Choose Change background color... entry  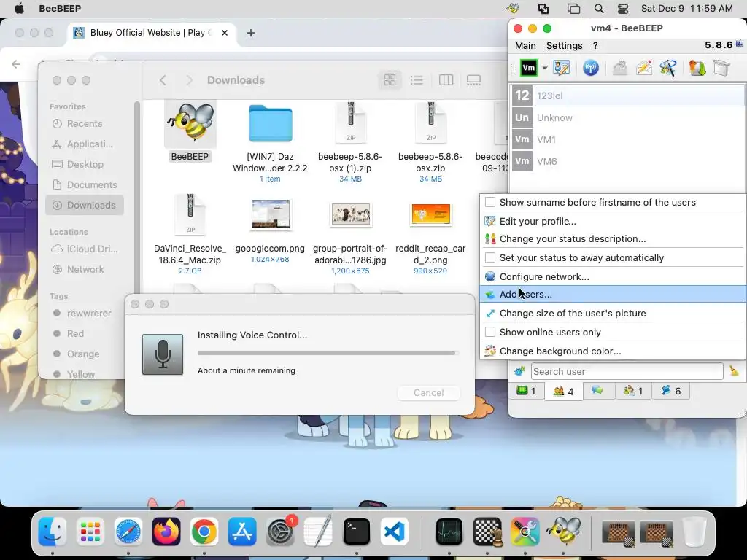[613, 351]
